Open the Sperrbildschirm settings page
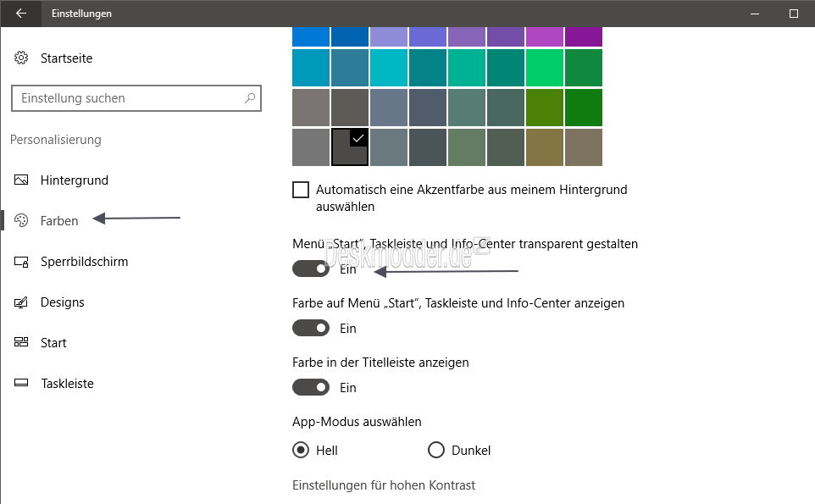Viewport: 815px width, 504px height. point(84,262)
